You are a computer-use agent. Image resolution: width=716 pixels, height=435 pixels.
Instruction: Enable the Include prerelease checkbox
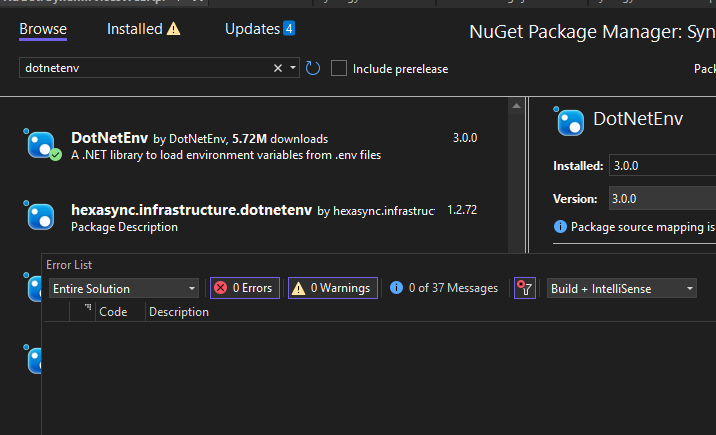(x=340, y=68)
